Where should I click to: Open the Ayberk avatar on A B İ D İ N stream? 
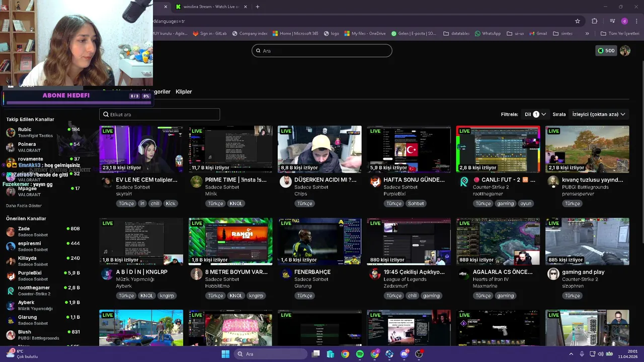[107, 274]
